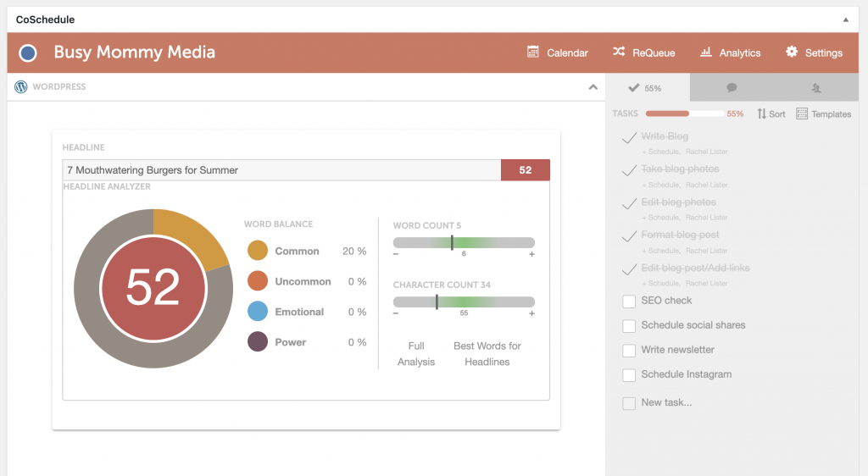Check the SEO check task
Screen dimensions: 868x476
(x=629, y=302)
